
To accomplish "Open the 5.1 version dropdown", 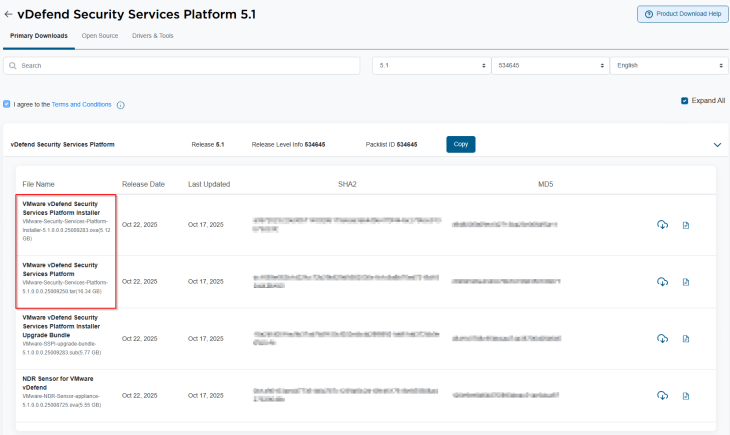I will [x=430, y=65].
